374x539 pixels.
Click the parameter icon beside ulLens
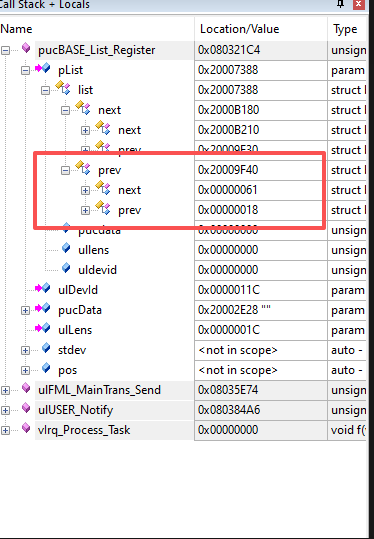click(x=43, y=328)
